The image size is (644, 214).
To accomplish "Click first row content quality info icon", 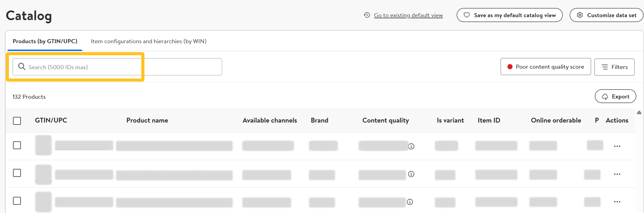I will pos(411,146).
